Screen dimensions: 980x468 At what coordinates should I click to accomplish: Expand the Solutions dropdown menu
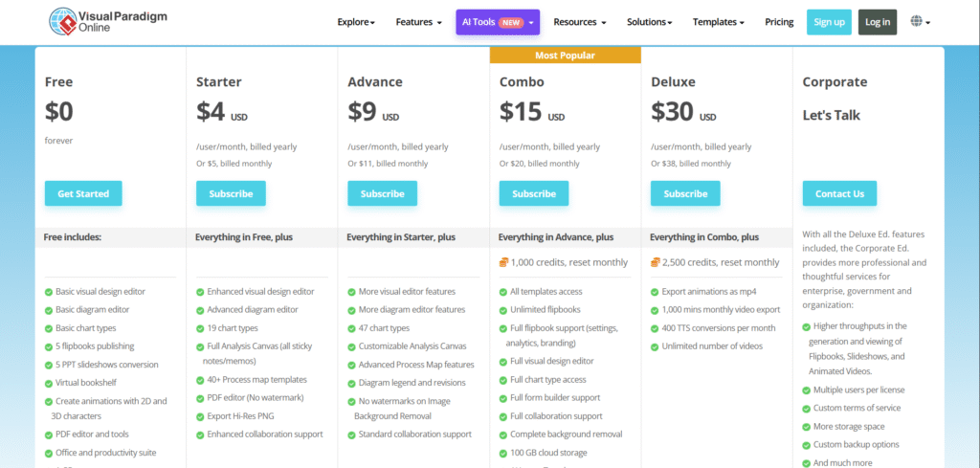click(650, 22)
